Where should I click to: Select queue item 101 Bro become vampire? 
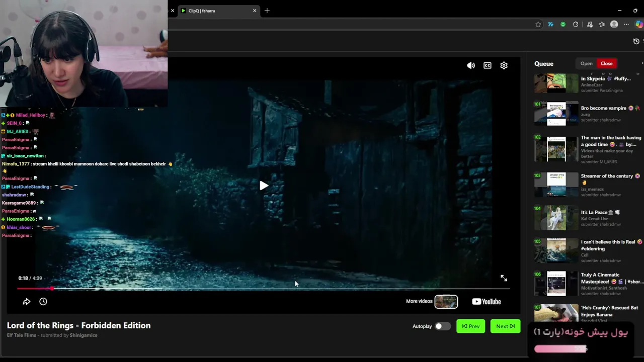tap(588, 114)
